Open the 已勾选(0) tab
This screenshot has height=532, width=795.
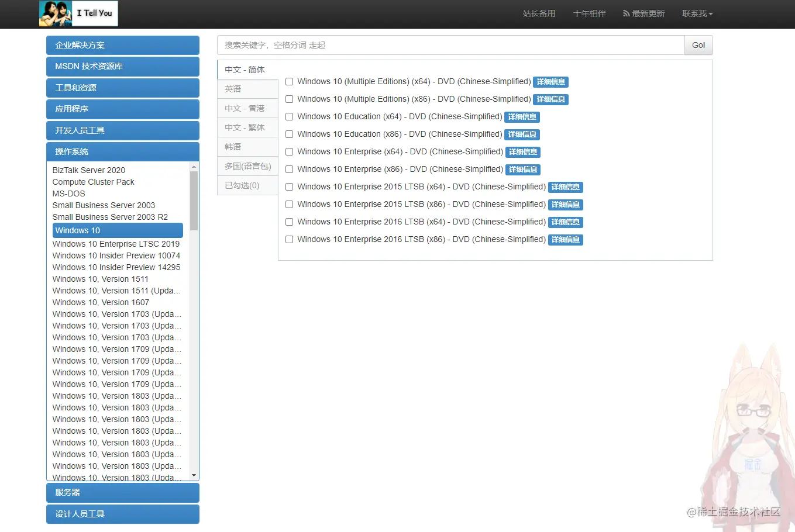pyautogui.click(x=247, y=185)
